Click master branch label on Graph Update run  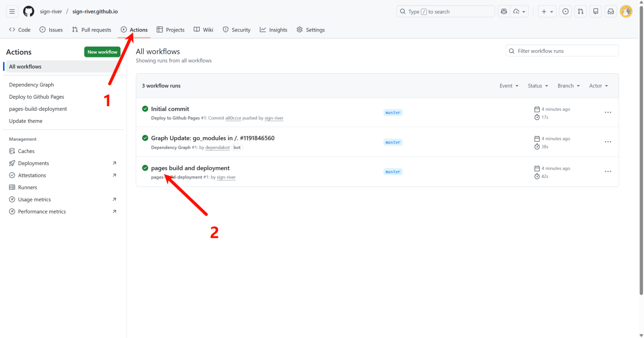[x=393, y=142]
